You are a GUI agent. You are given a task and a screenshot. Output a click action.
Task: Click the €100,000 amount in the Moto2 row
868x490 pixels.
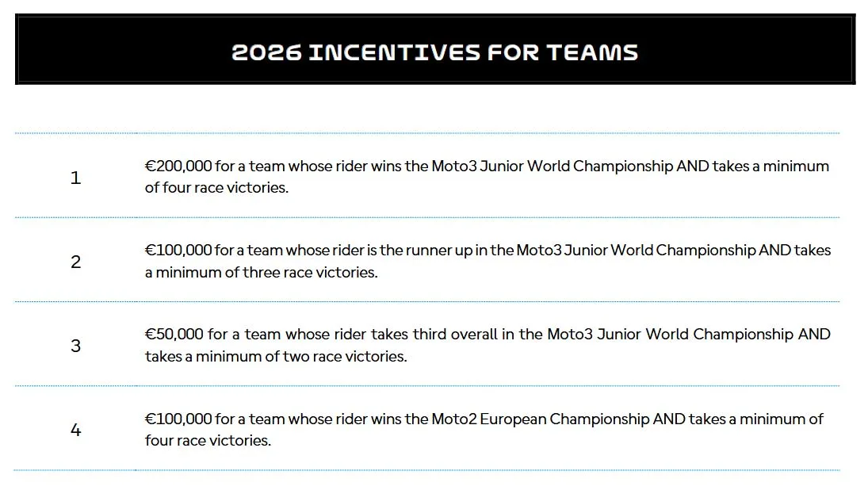178,419
